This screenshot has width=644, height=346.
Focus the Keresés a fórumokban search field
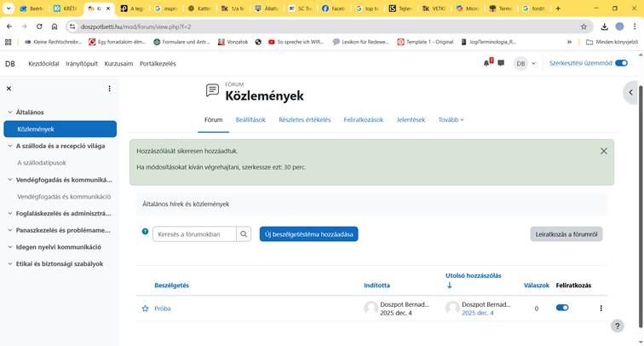point(194,234)
